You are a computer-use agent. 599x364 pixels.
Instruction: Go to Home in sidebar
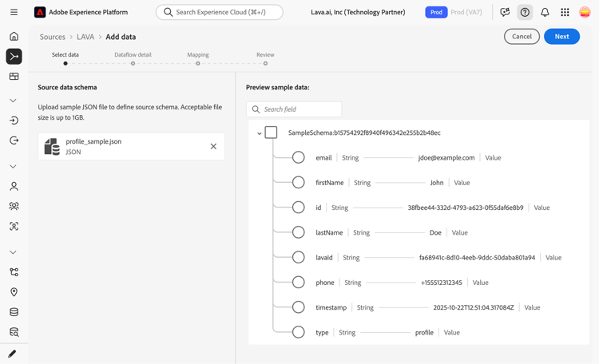point(14,36)
